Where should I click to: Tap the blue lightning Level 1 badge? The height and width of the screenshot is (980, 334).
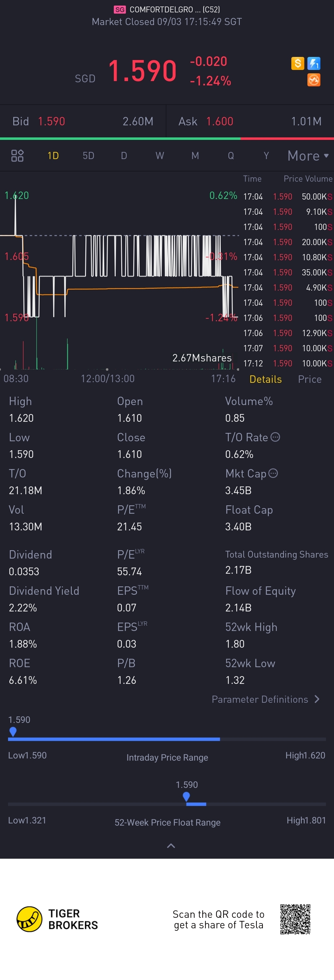pos(314,63)
